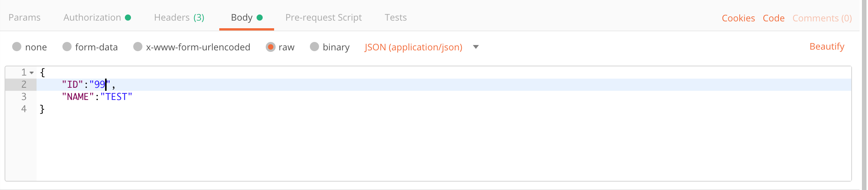Click the green dot beside Authorization
The height and width of the screenshot is (190, 868).
pyautogui.click(x=128, y=18)
